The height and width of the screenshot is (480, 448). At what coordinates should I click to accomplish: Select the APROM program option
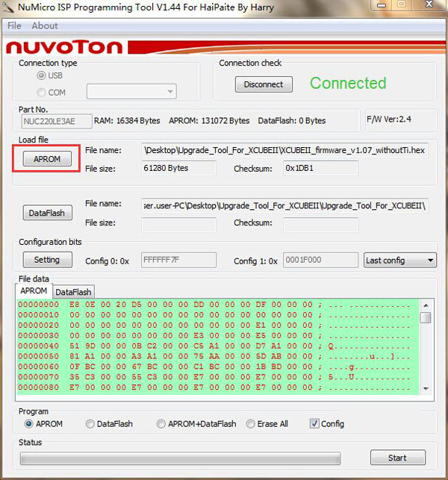coord(43,424)
